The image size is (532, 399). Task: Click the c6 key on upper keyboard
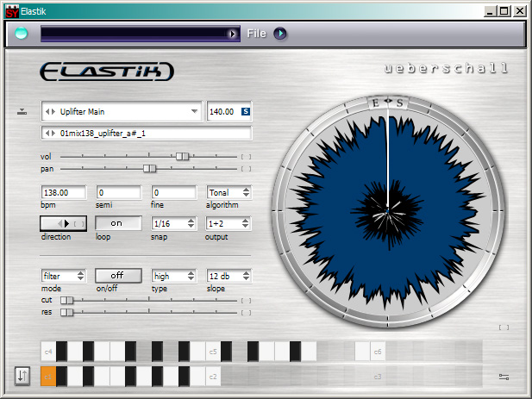tap(378, 352)
